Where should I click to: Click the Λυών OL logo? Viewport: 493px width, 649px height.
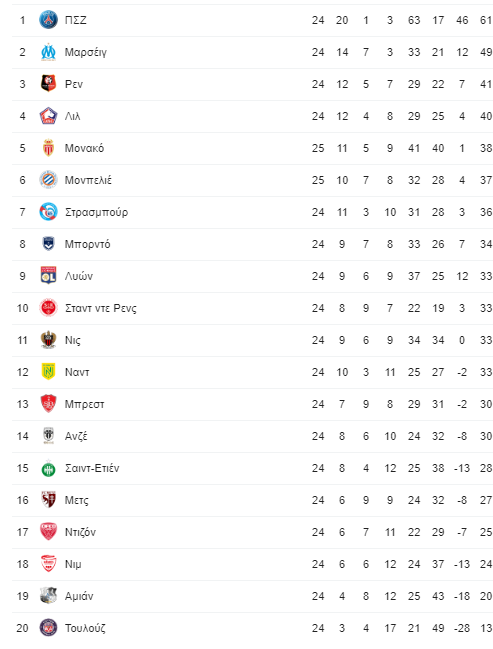pos(48,276)
